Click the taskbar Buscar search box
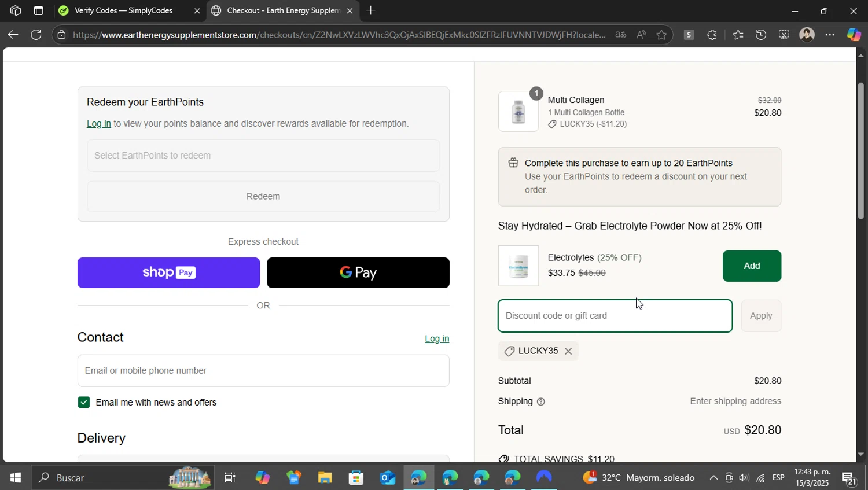 coord(123,478)
